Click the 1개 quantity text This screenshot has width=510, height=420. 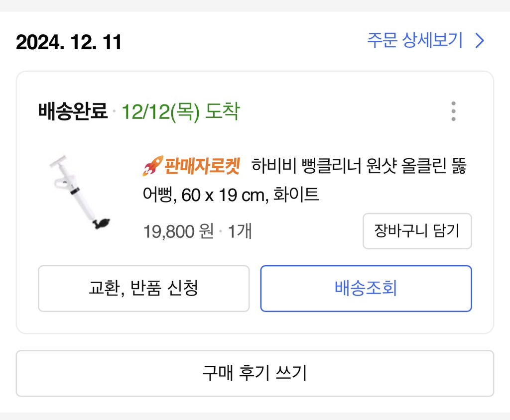(x=240, y=231)
